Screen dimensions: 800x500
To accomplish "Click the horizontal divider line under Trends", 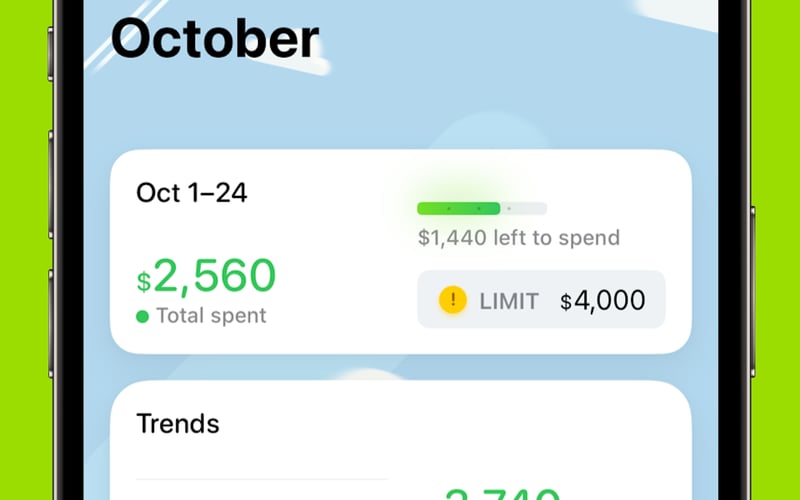I will point(261,479).
